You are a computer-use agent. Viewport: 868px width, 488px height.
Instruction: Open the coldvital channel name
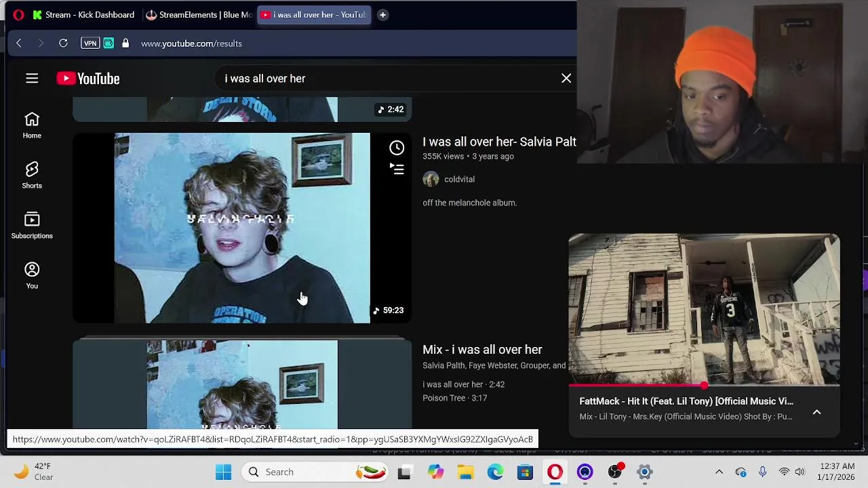coord(459,179)
